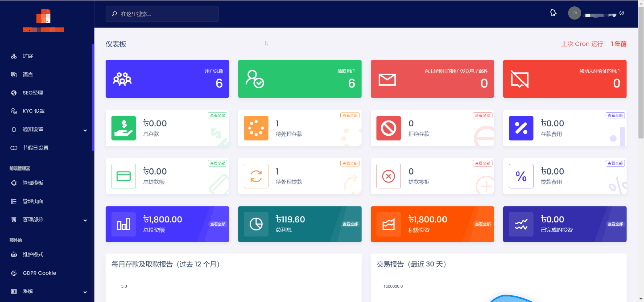Click the rejected deposits ban icon

(388, 128)
